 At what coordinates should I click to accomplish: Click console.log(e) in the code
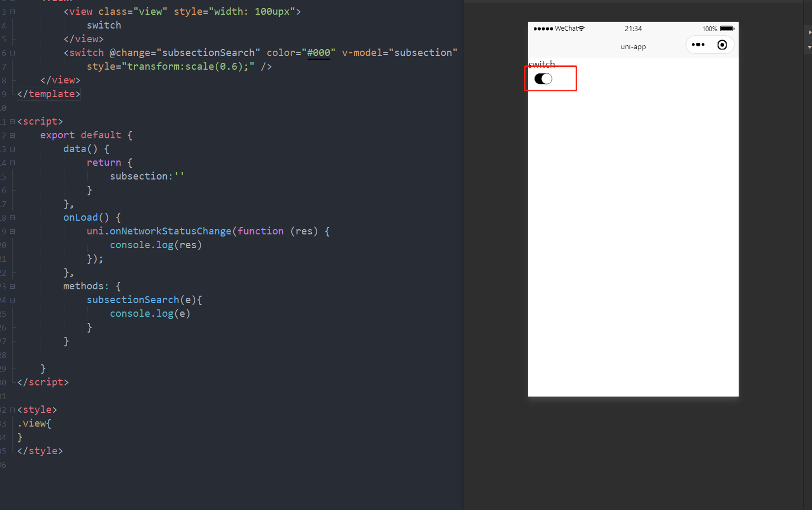point(150,314)
